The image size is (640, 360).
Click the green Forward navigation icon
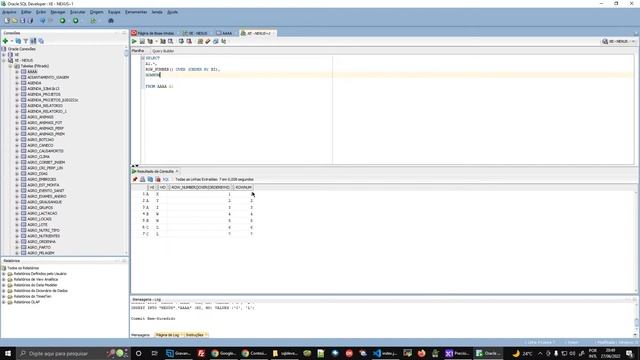[x=76, y=20]
